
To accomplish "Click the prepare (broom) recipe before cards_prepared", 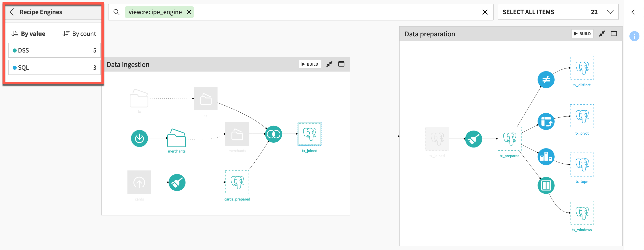I will pos(177,182).
